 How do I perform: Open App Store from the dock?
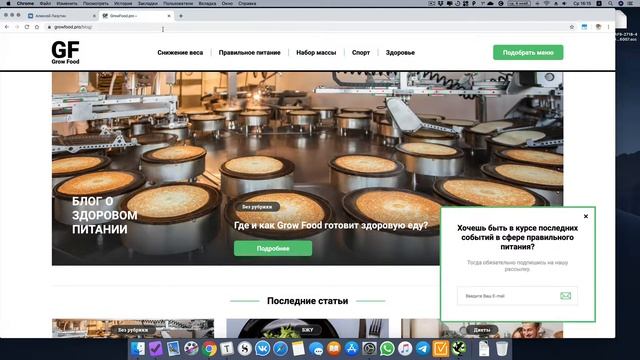pyautogui.click(x=351, y=349)
